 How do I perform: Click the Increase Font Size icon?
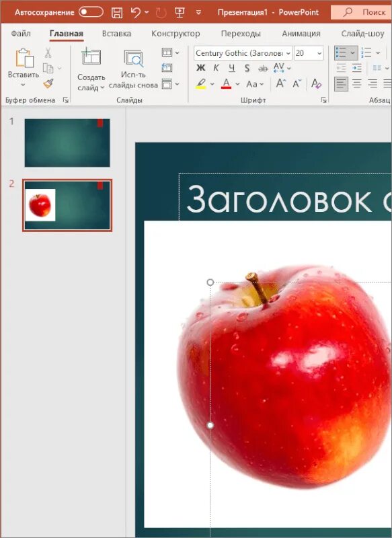coord(281,83)
